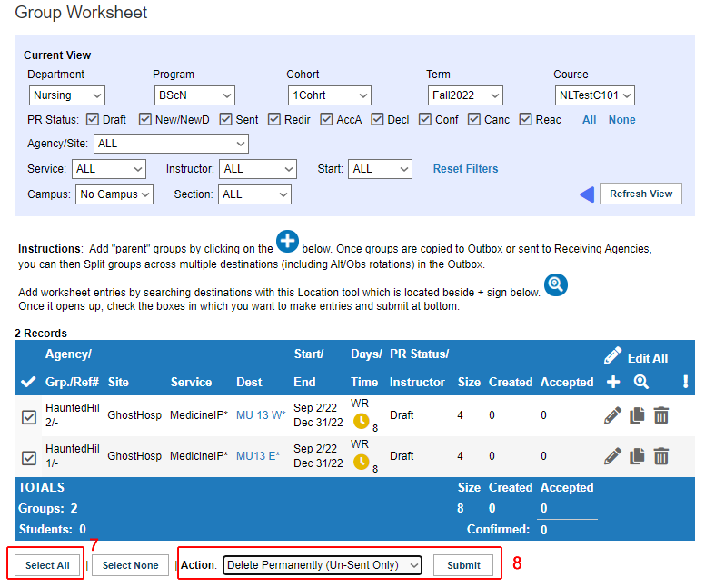Edit the HauntedHil 2/- row with pencil

tap(613, 415)
